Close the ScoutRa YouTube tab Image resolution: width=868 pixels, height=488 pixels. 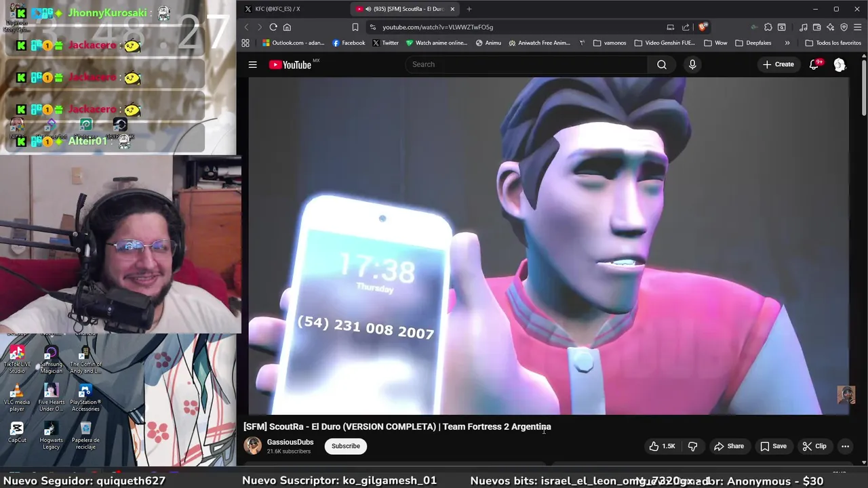(452, 9)
